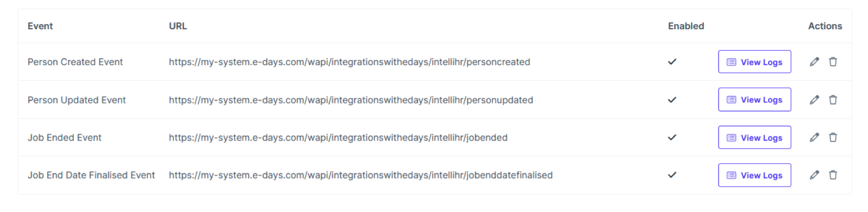Image resolution: width=868 pixels, height=212 pixels.
Task: View Logs for Person Updated Event
Action: 754,100
